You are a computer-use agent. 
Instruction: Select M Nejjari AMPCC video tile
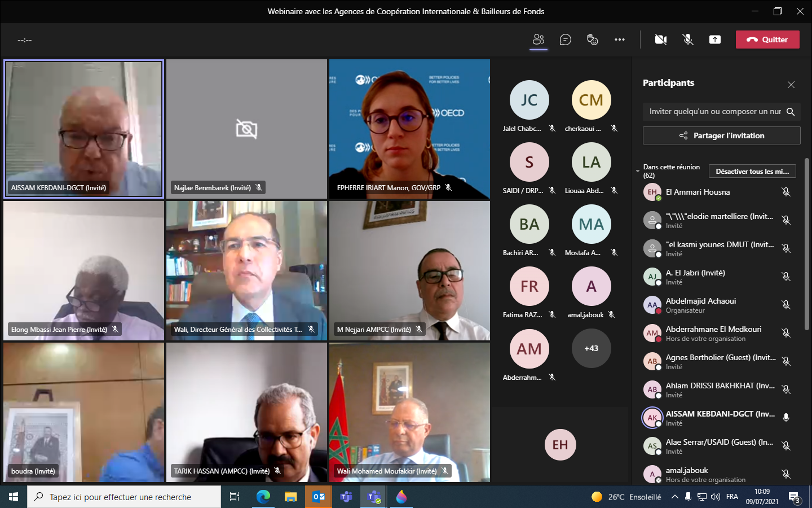(x=409, y=270)
